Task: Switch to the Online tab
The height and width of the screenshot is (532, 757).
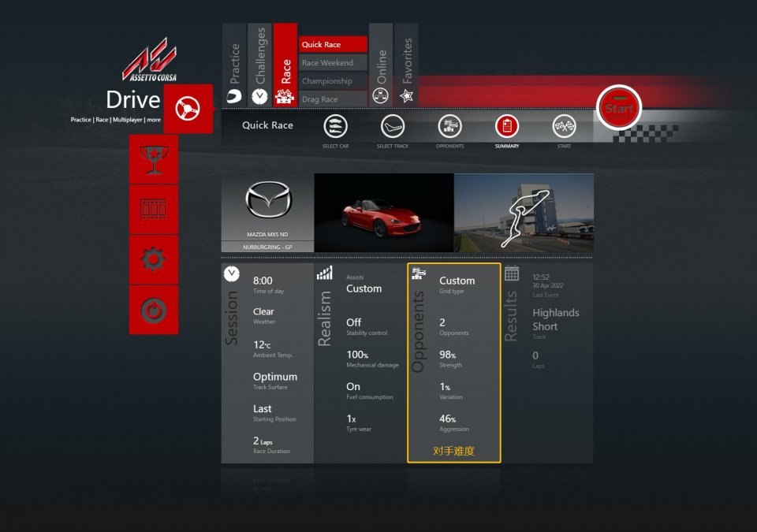Action: [381, 64]
